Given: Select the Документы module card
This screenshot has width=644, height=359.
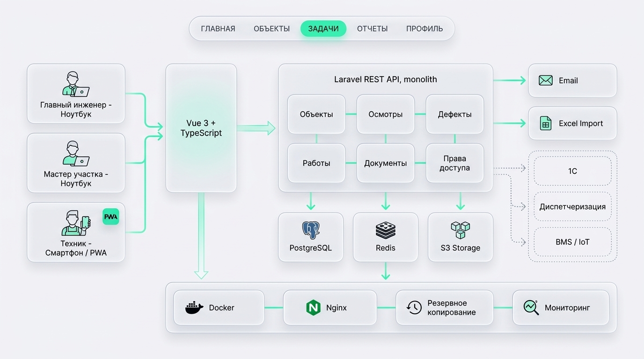Looking at the screenshot, I should [386, 163].
